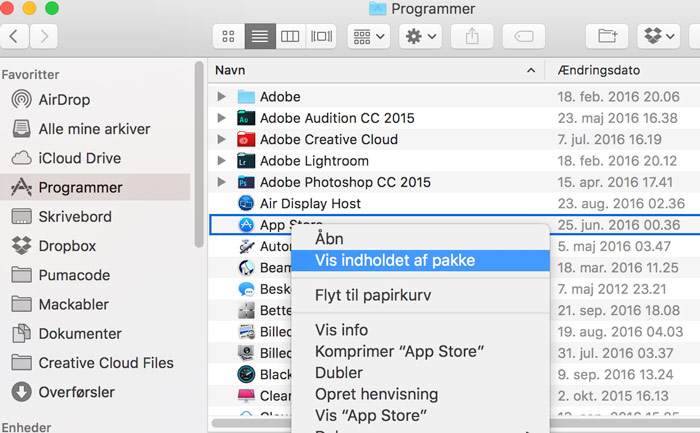Expand the Adobe Creative Cloud folder
The image size is (700, 433).
221,139
